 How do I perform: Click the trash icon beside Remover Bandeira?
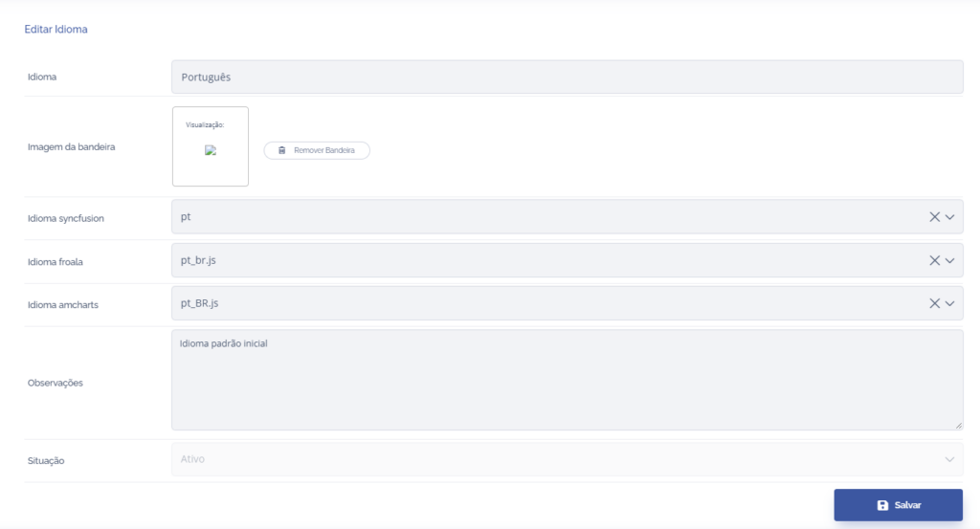(x=282, y=151)
